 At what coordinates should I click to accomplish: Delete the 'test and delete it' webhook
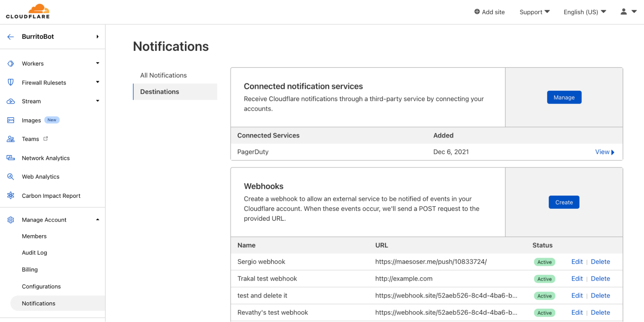[600, 295]
